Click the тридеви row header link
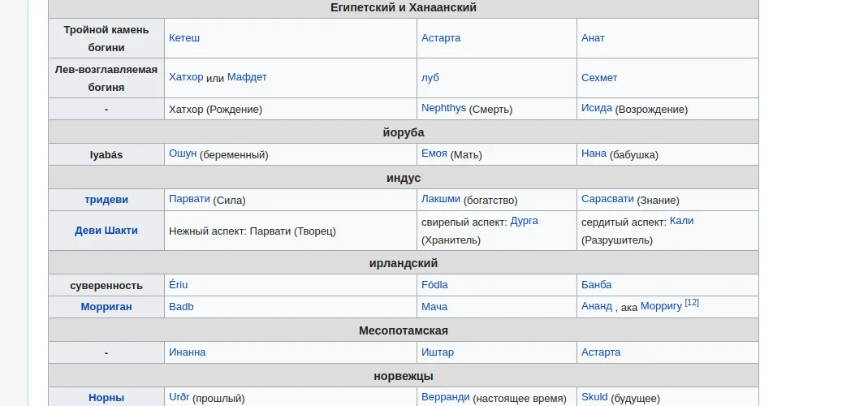 (106, 200)
